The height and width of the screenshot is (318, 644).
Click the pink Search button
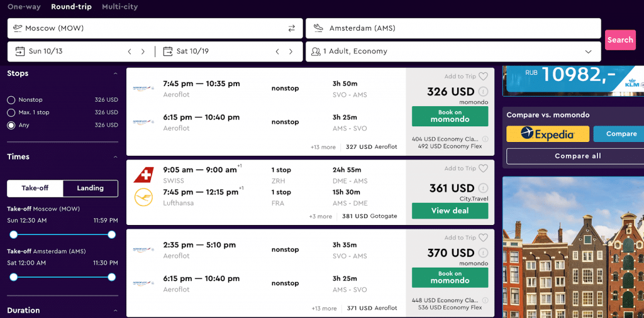(620, 40)
